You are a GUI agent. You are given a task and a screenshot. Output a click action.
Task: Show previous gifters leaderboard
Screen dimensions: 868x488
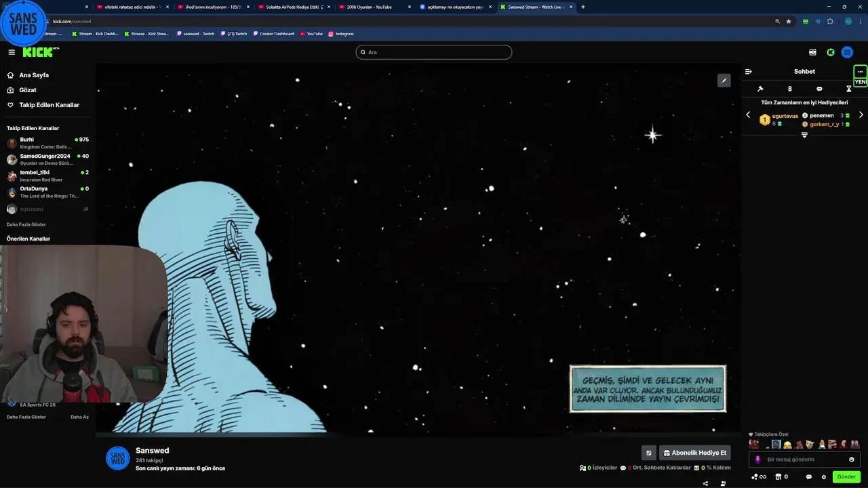(748, 115)
